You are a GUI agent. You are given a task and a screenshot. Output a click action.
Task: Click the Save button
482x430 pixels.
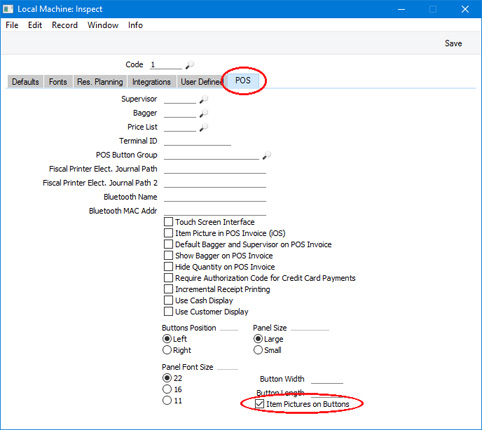pyautogui.click(x=453, y=43)
